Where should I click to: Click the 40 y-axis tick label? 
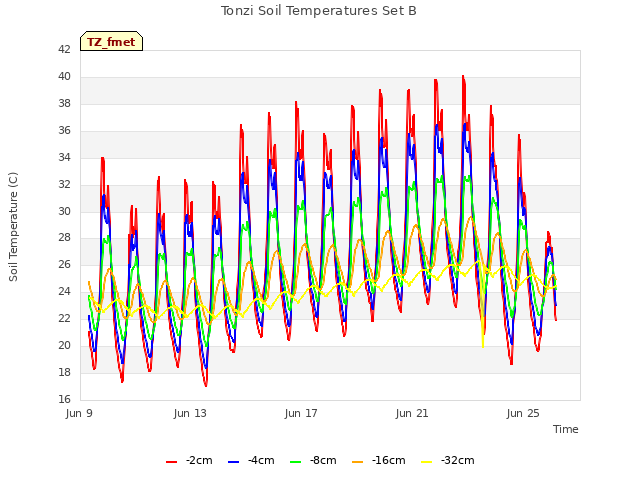click(64, 76)
